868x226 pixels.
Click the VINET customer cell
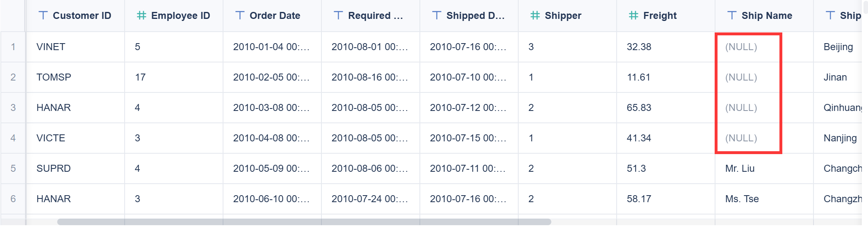[x=51, y=47]
